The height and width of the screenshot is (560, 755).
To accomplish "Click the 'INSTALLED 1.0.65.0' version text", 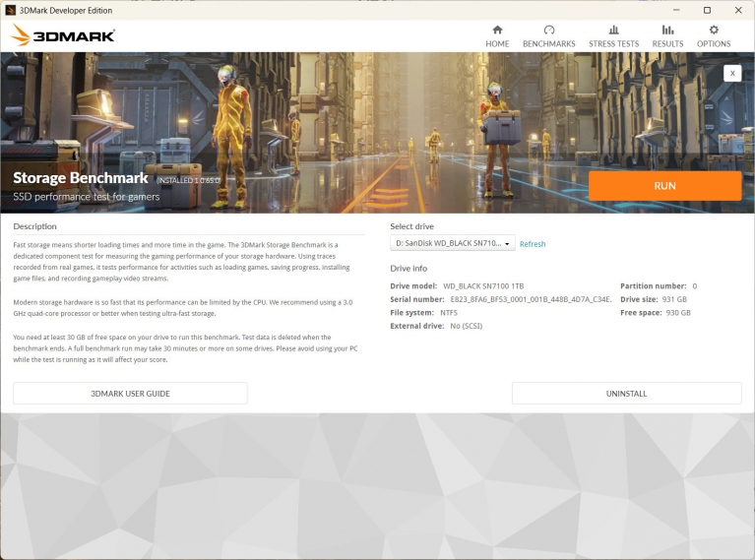I will click(x=188, y=180).
